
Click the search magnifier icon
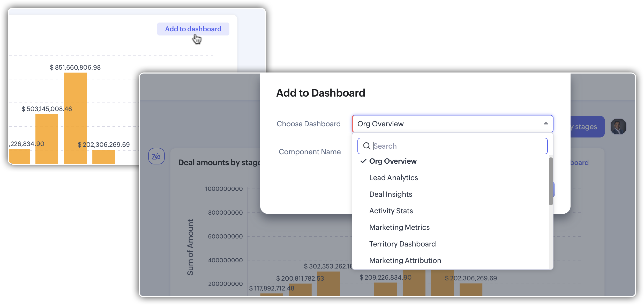point(366,146)
